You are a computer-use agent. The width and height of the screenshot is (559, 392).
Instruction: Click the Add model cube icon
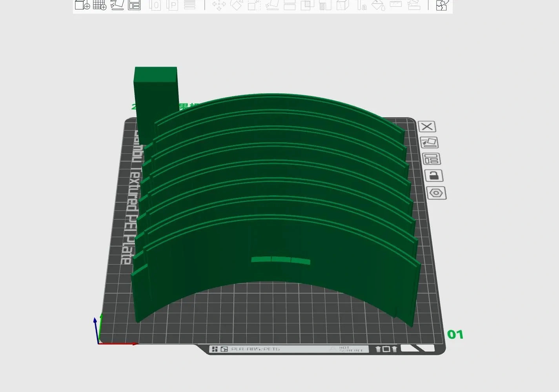[82, 5]
